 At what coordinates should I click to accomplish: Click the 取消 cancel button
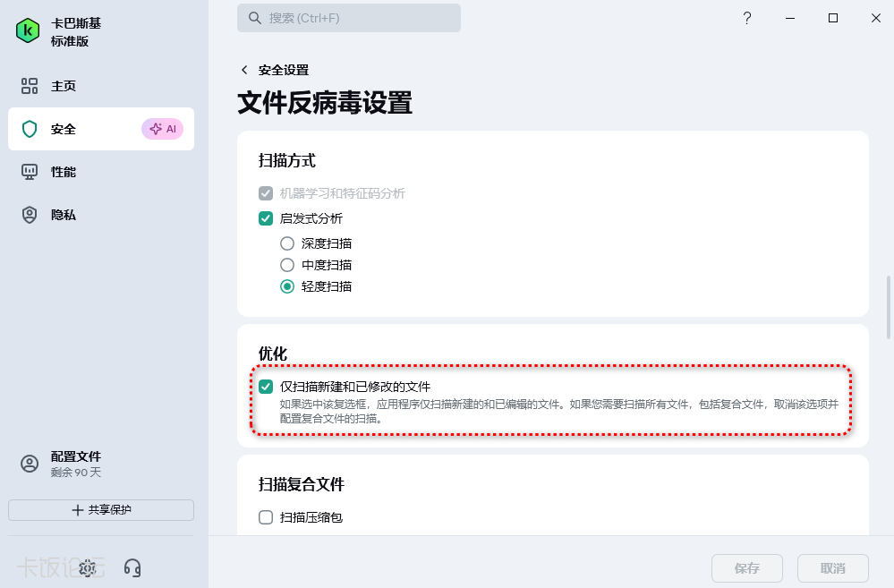pos(833,568)
